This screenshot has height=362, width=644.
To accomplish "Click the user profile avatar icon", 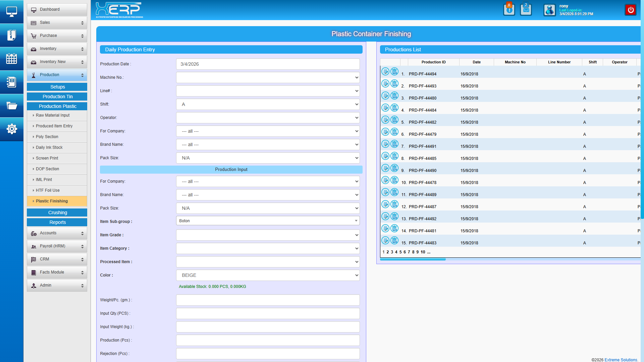I will (549, 10).
